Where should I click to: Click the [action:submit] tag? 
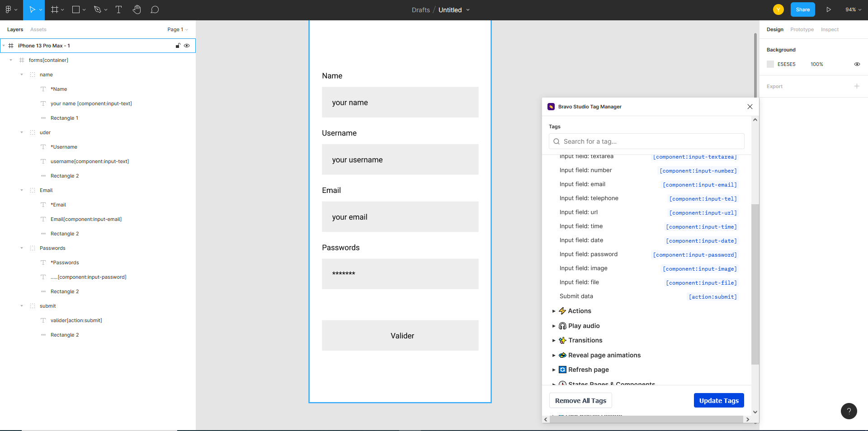[712, 297]
